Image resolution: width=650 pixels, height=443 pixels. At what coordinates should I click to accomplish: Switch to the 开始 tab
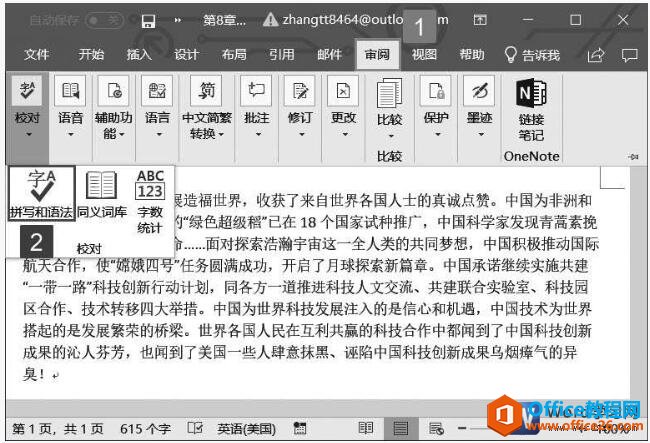(x=91, y=54)
